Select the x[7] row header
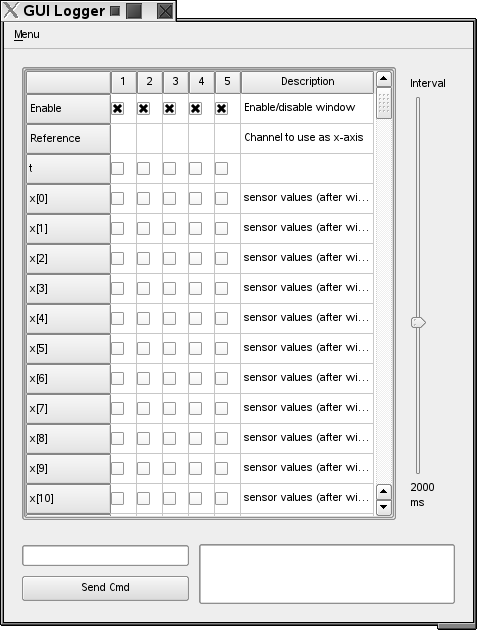Viewport: 477px width, 630px height. 68,409
